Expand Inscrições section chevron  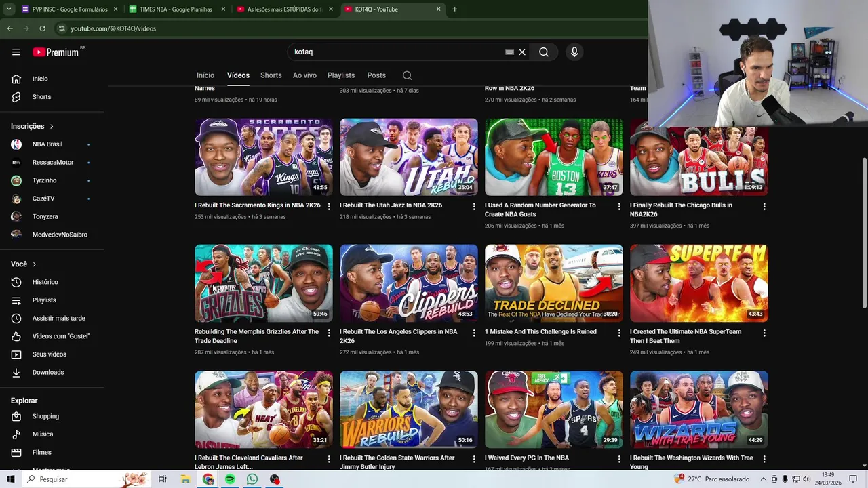52,127
